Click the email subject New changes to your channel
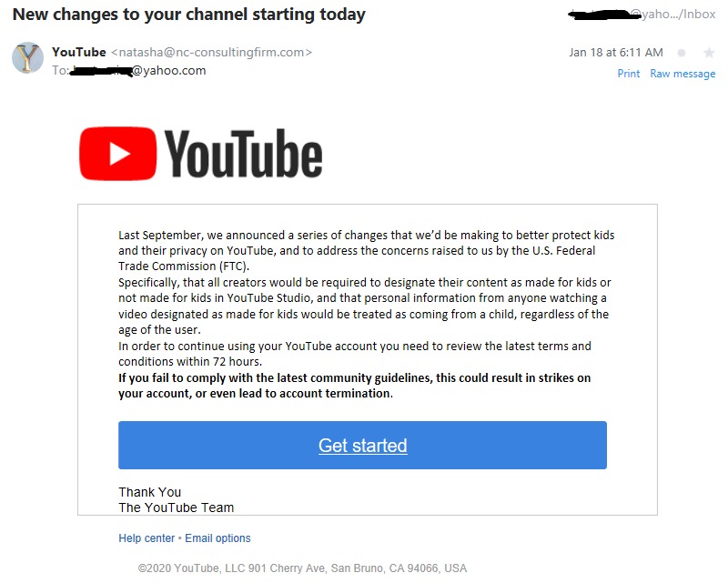The width and height of the screenshot is (728, 583). tap(188, 15)
